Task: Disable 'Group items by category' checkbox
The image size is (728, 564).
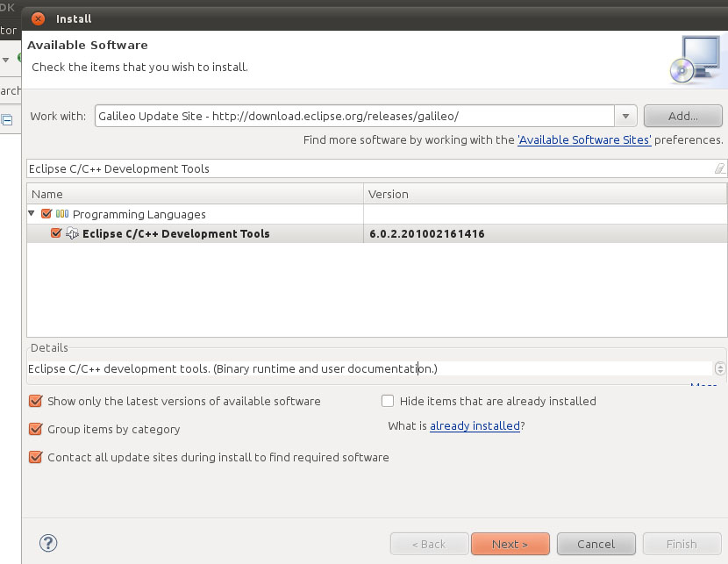Action: point(36,429)
